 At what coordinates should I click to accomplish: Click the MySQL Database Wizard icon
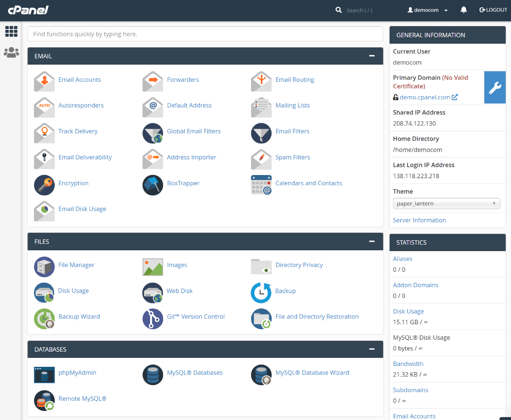(x=261, y=375)
